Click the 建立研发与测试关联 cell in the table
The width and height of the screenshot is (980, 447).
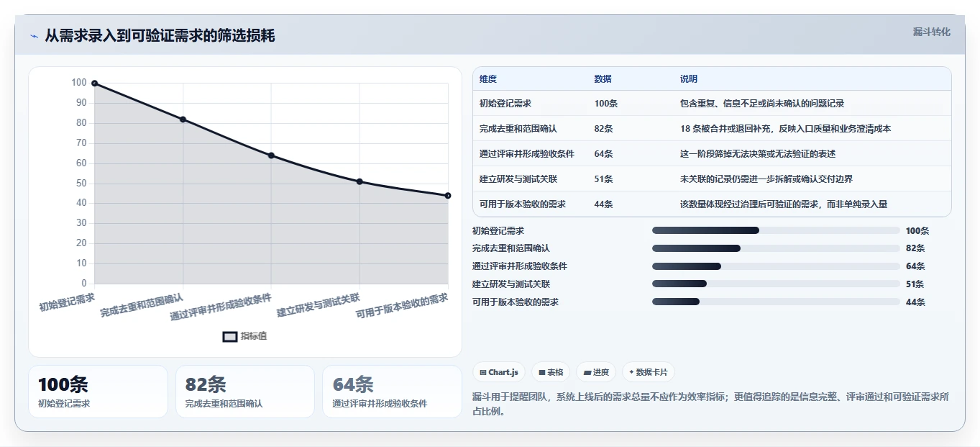(x=518, y=179)
